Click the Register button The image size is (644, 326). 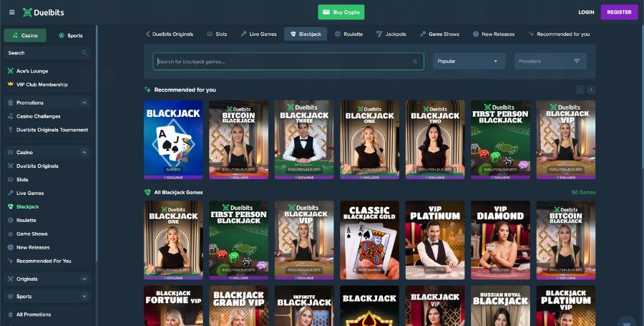(x=618, y=12)
